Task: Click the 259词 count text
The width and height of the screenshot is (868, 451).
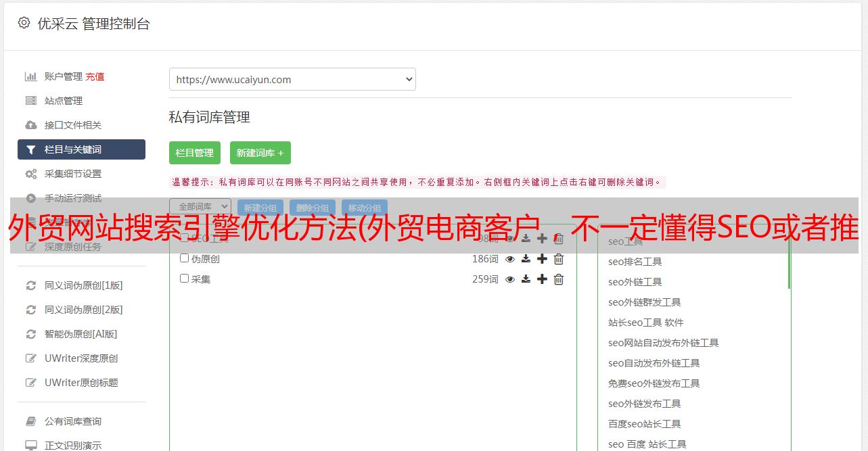Action: pos(485,279)
